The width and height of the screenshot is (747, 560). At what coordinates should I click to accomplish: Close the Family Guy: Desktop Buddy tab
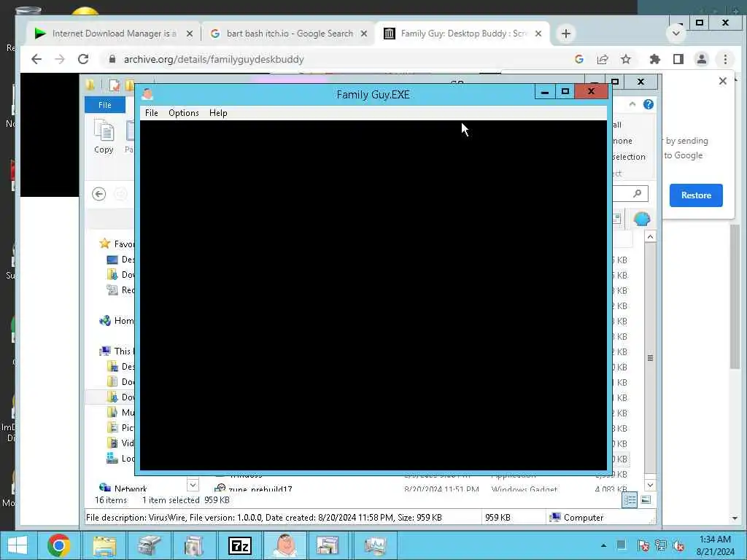(538, 34)
